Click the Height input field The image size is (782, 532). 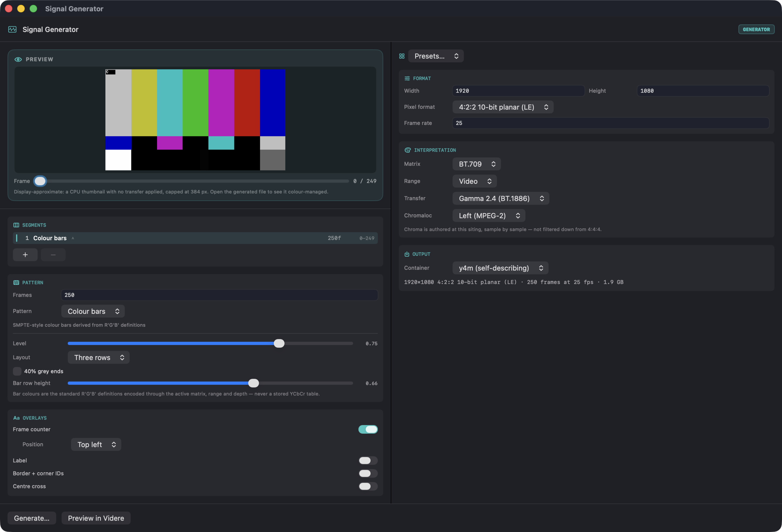[702, 91]
